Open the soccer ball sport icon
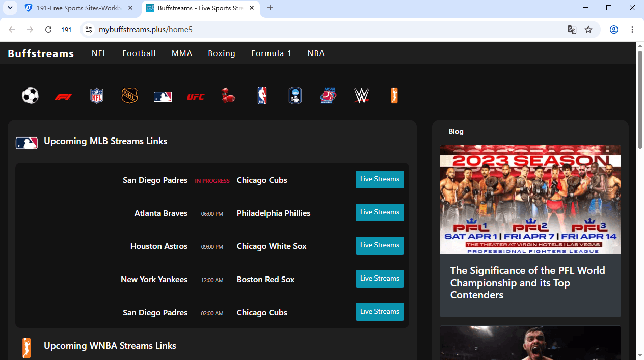Image resolution: width=644 pixels, height=360 pixels. [x=31, y=95]
